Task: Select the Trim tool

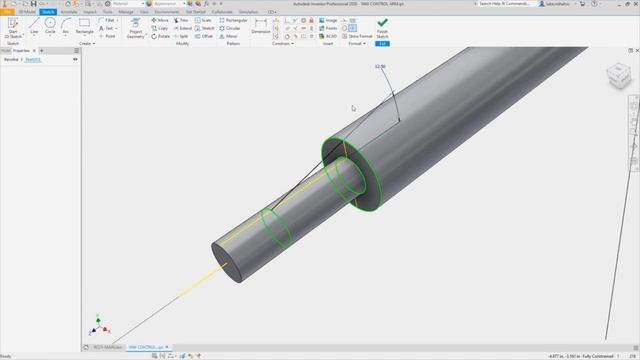Action: coord(181,20)
